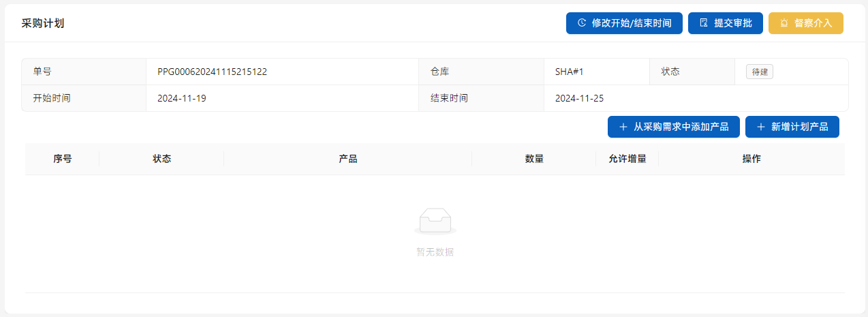Click the alert light icon beside 督察介入

(x=784, y=22)
